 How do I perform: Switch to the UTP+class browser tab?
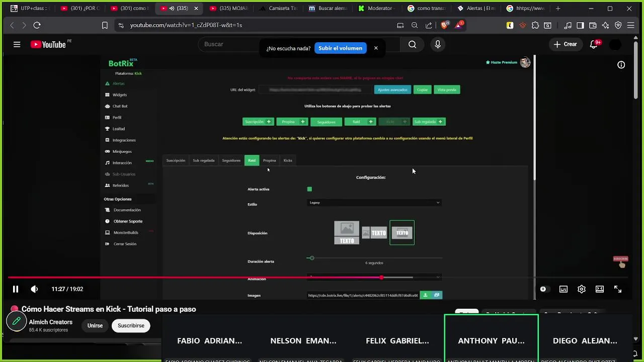(x=30, y=9)
